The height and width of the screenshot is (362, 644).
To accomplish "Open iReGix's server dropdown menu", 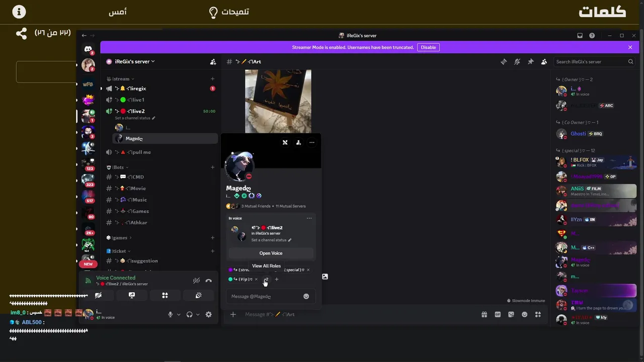I will 135,61.
